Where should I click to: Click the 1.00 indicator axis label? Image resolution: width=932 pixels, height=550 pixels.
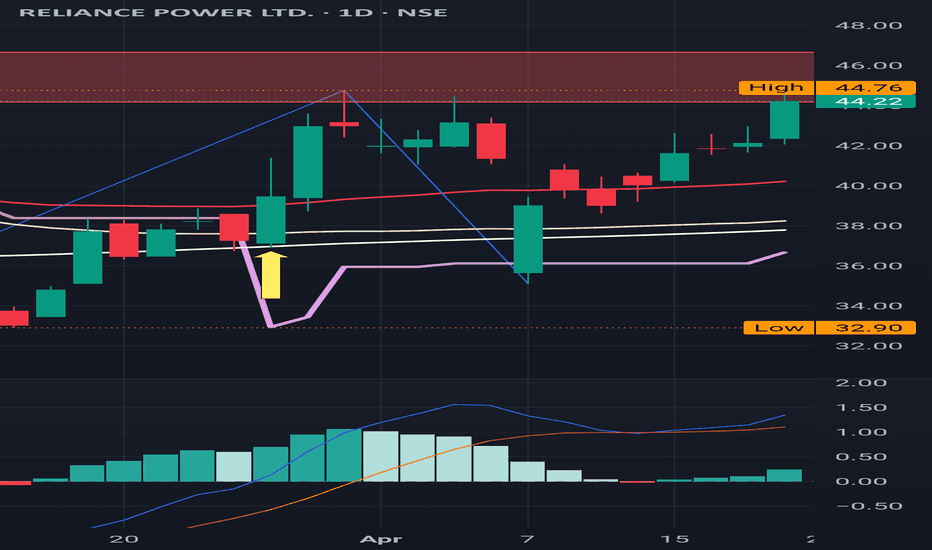tap(861, 432)
